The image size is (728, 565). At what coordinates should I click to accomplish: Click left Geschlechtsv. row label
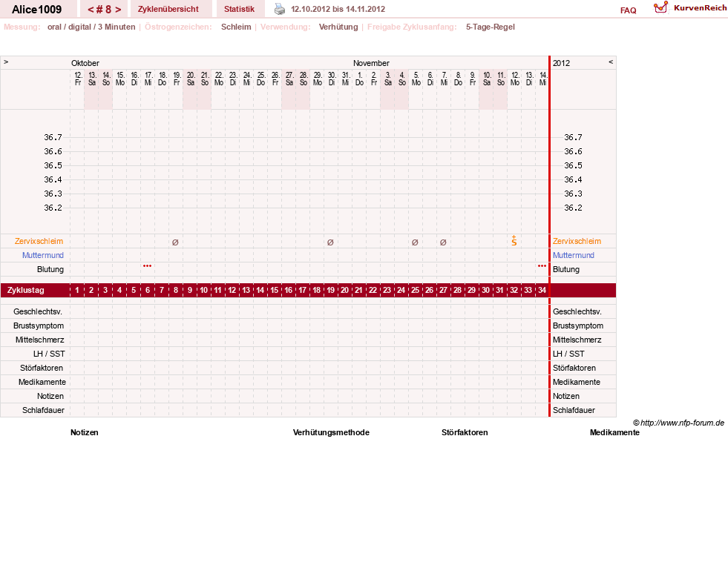point(38,311)
